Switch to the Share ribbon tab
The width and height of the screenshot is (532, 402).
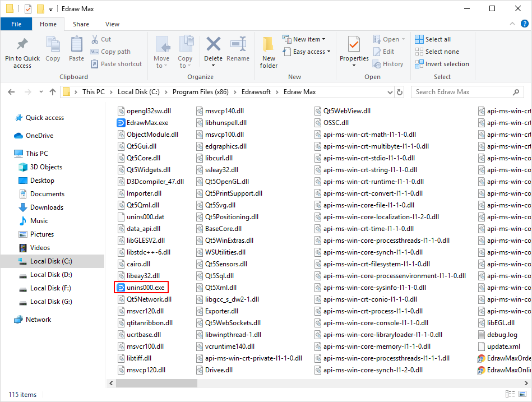[x=81, y=24]
